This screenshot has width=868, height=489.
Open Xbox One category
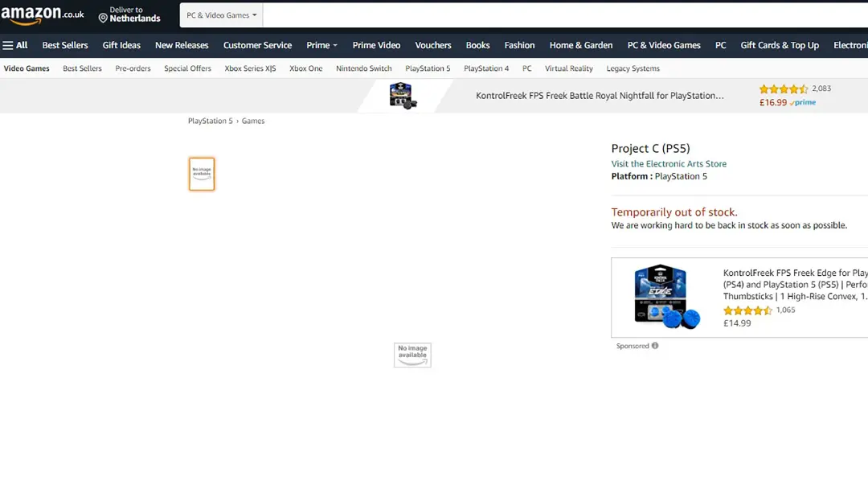click(x=305, y=68)
